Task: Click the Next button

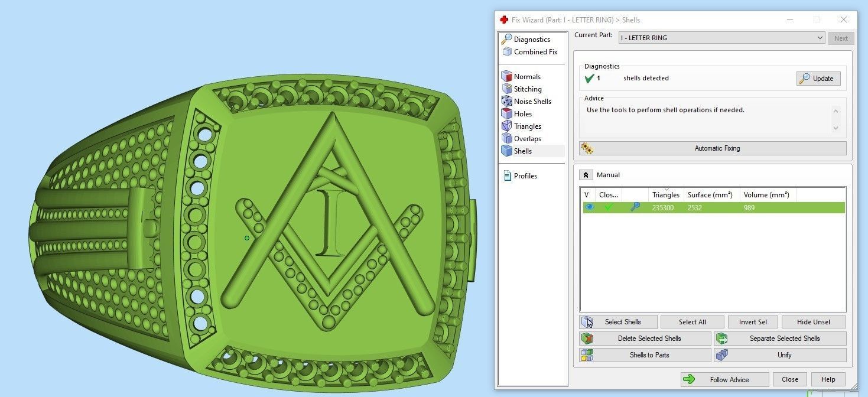Action: coord(841,38)
